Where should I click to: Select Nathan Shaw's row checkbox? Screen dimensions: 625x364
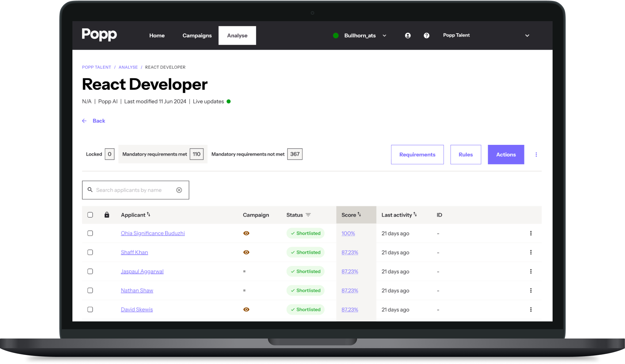point(90,290)
